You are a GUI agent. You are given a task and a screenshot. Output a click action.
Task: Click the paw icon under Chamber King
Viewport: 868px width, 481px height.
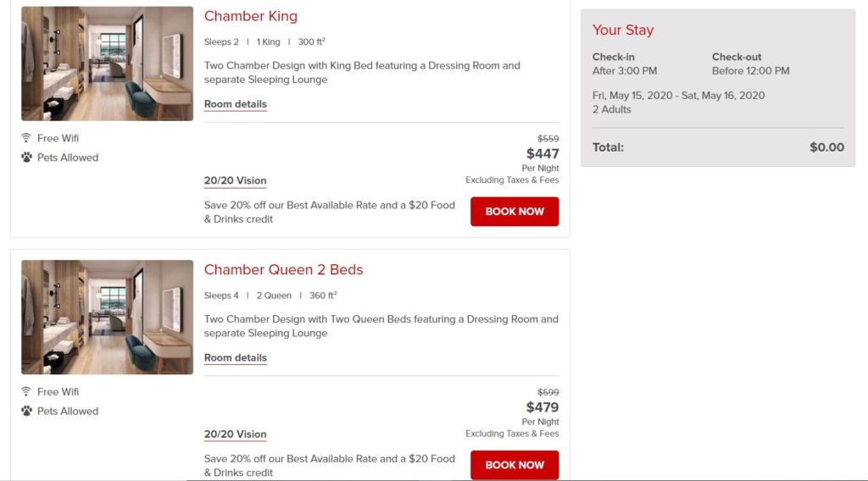[x=26, y=158]
